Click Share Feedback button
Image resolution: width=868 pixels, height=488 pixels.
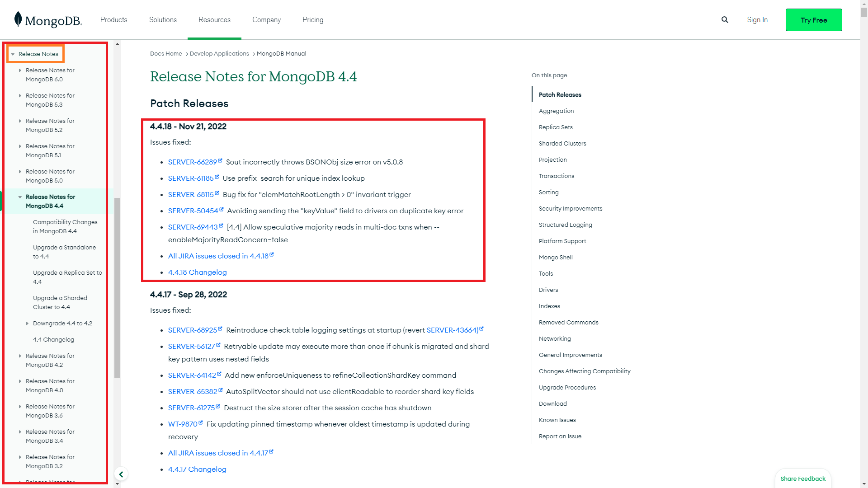(802, 479)
